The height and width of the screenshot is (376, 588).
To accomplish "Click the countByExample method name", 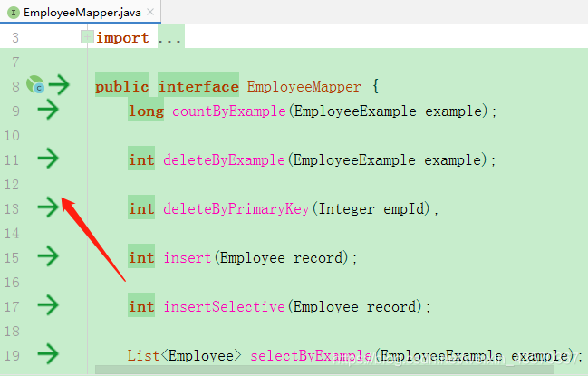I will [229, 111].
